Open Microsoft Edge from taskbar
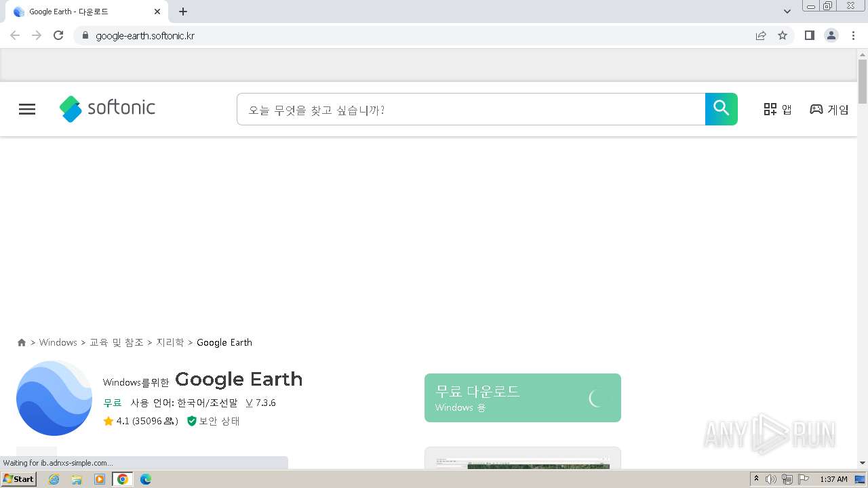This screenshot has width=868, height=488. tap(146, 479)
